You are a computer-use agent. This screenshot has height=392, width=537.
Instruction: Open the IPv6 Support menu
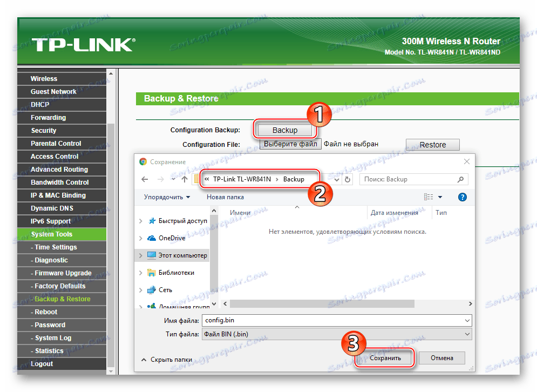pos(62,221)
